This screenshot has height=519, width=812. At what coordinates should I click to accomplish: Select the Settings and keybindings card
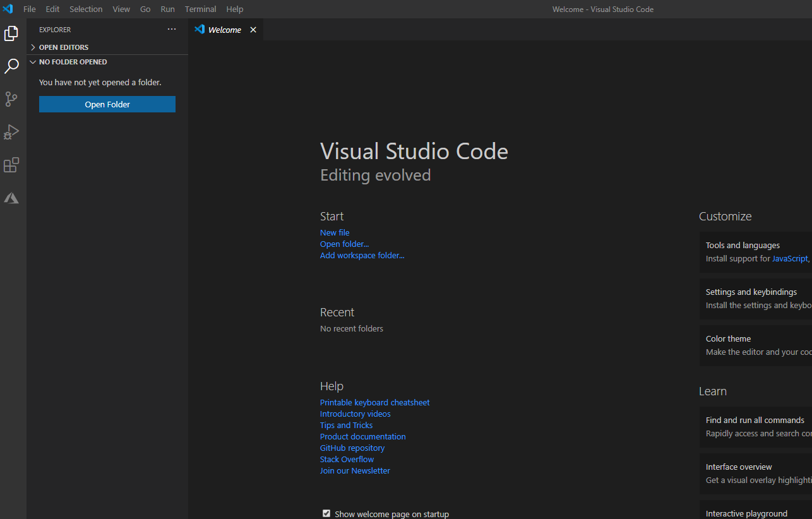756,299
